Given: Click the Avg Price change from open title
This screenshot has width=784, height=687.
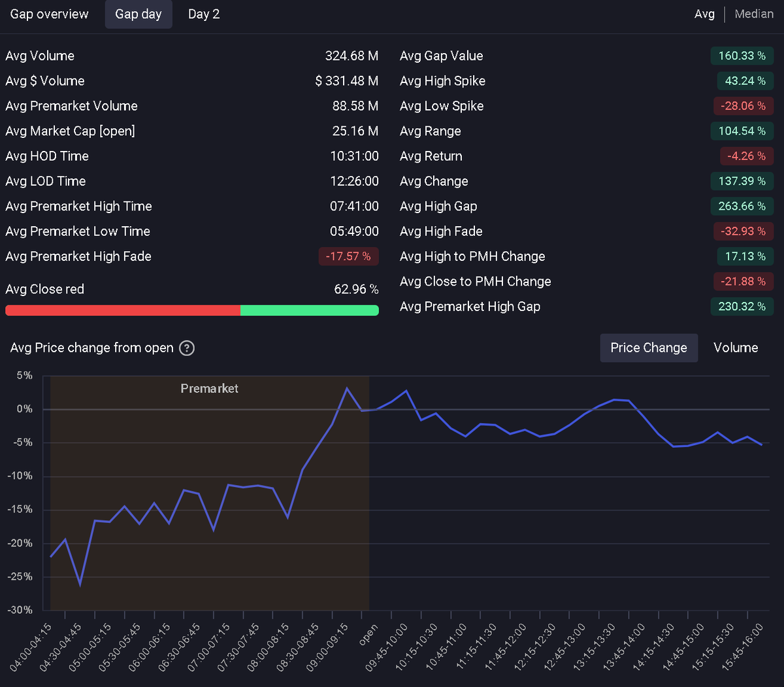Looking at the screenshot, I should [x=92, y=348].
